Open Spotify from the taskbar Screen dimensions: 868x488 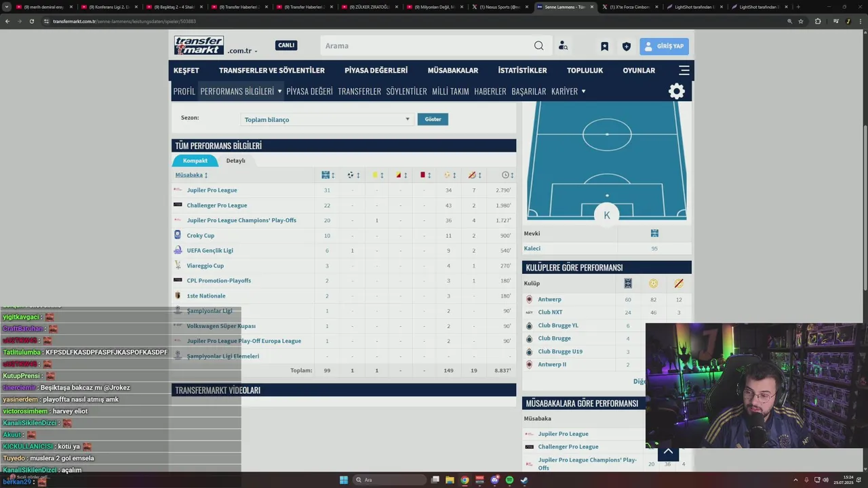[509, 480]
